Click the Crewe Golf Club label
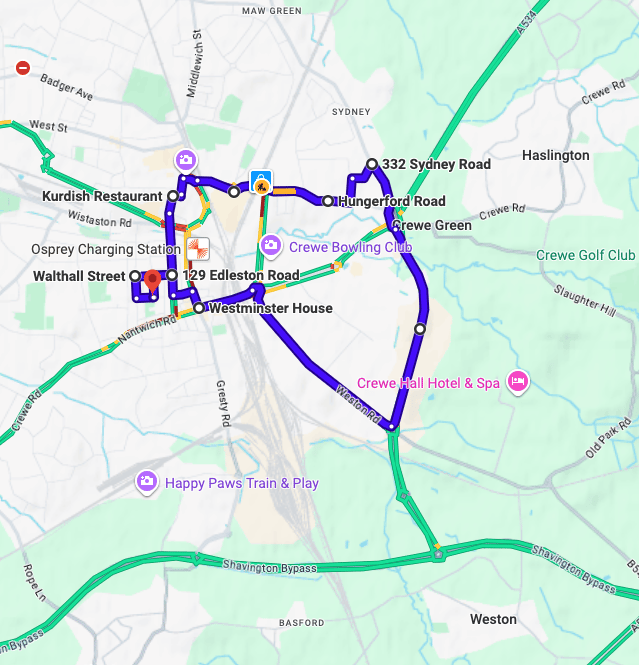639x665 pixels. 586,255
